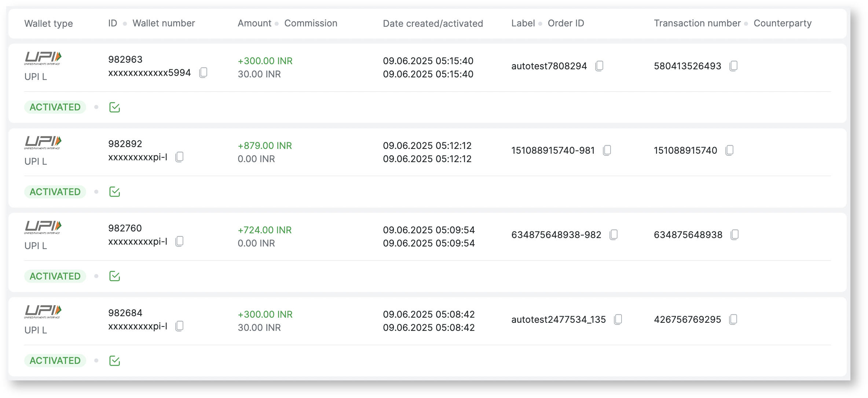
Task: Copy transaction number 634875648938
Action: point(735,235)
